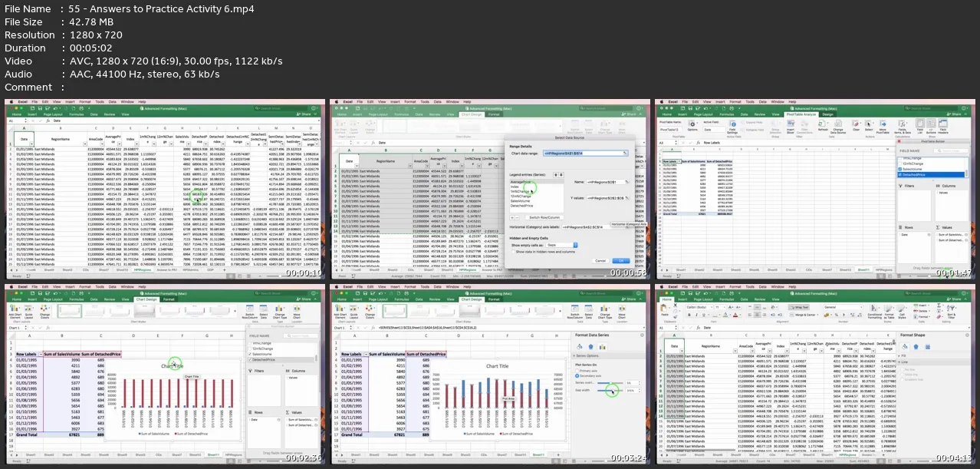This screenshot has width=980, height=469.
Task: Click Fill & Line icon in Format Data Series (00:03:24)
Action: point(580,346)
